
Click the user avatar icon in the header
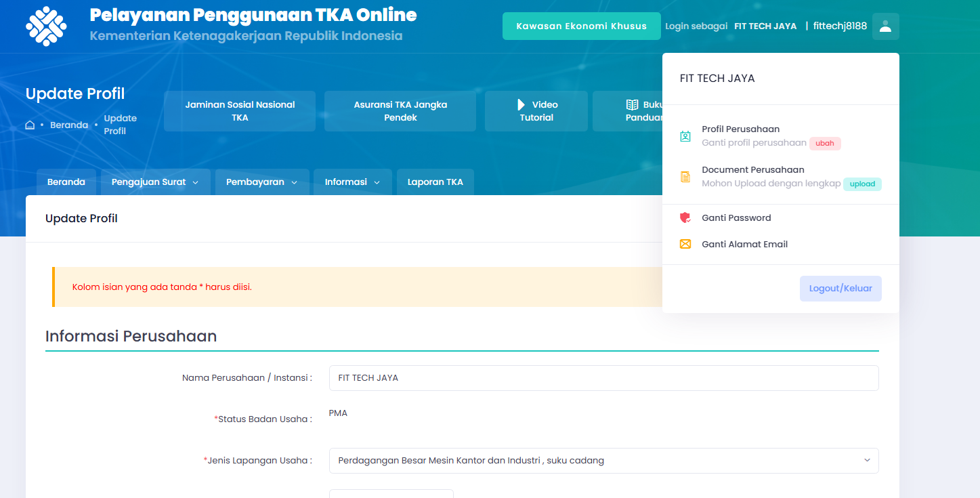pos(885,26)
